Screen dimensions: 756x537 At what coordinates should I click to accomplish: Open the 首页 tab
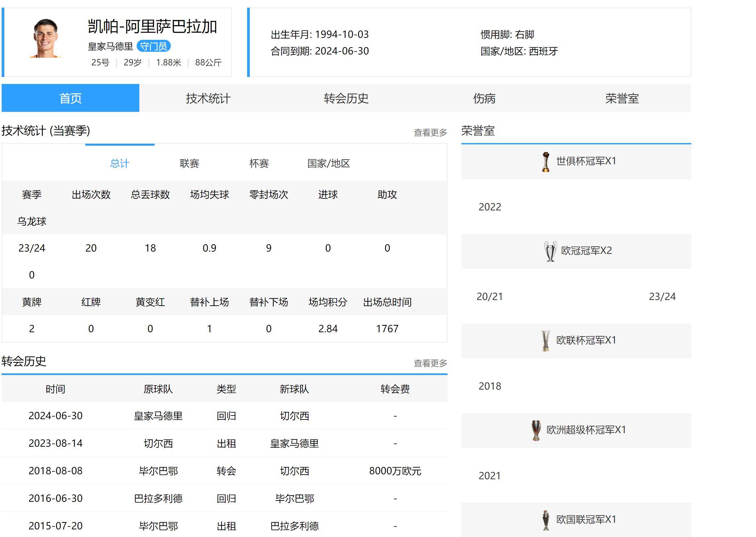(x=70, y=98)
